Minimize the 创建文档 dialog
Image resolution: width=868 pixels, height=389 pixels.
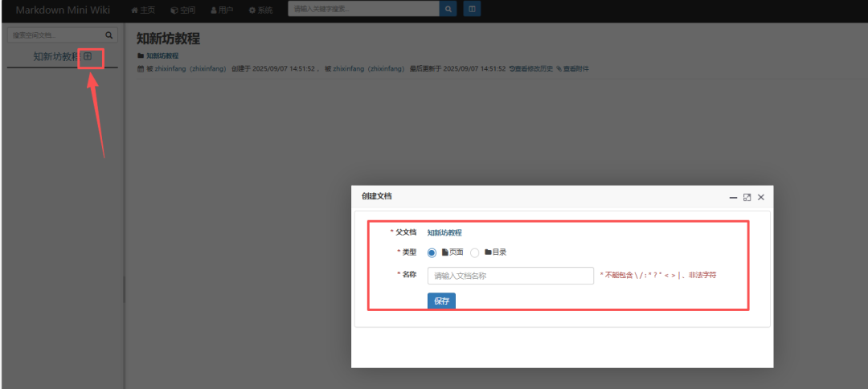tap(733, 197)
